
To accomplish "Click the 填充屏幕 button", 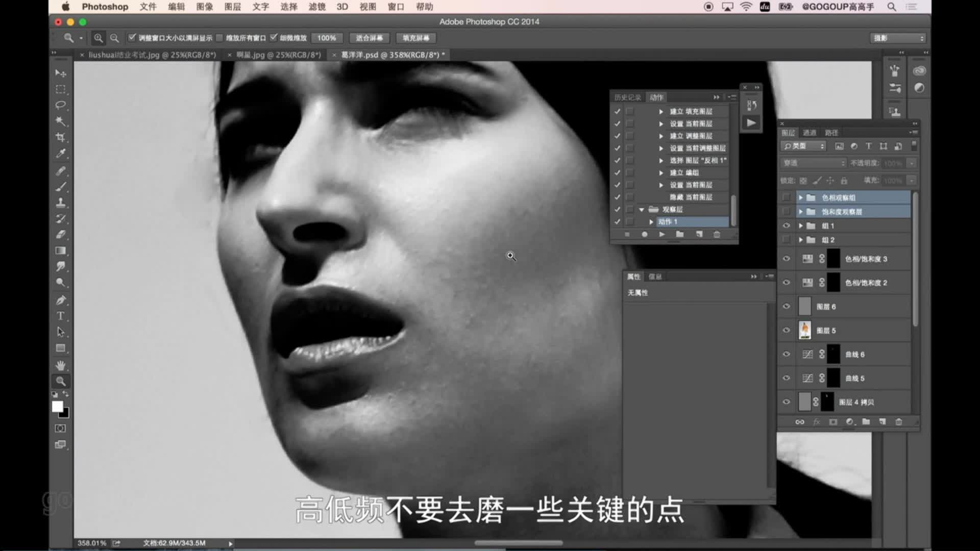I will tap(416, 38).
